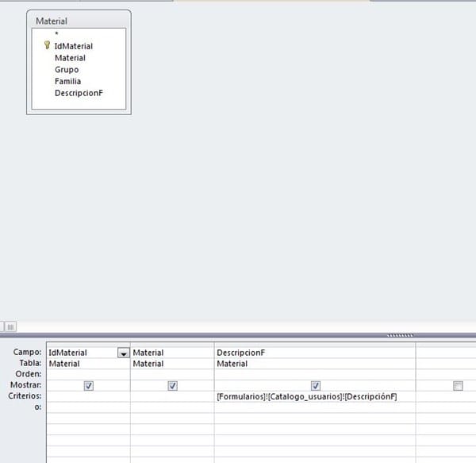
Task: Check Mostrar in the empty fourth column
Action: 458,386
